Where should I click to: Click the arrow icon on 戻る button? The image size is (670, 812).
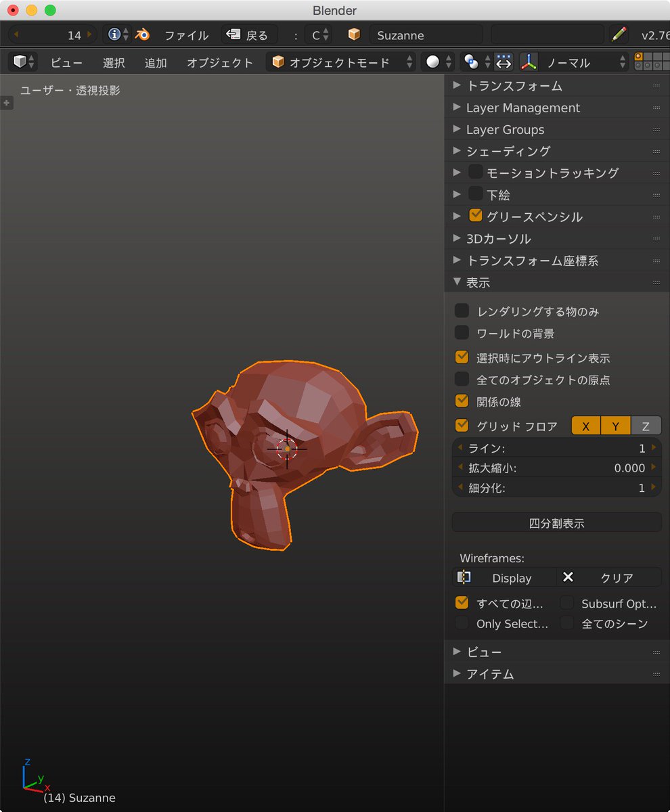pyautogui.click(x=233, y=35)
